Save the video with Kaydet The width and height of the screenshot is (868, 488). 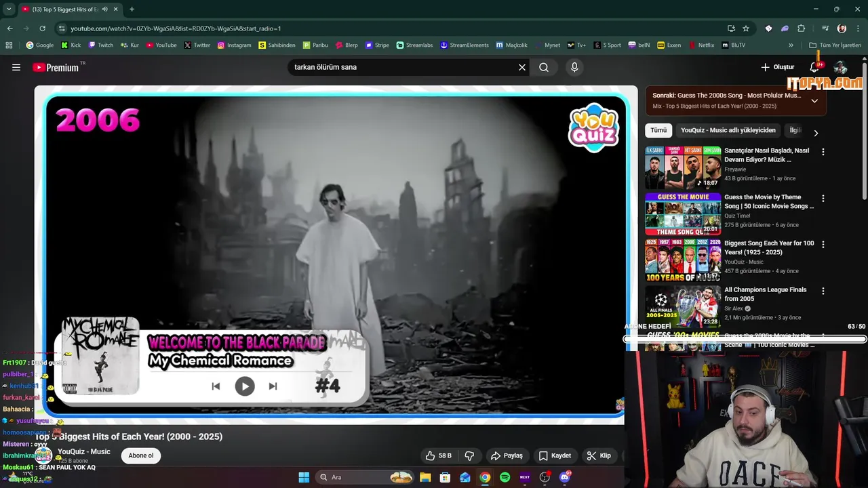555,455
